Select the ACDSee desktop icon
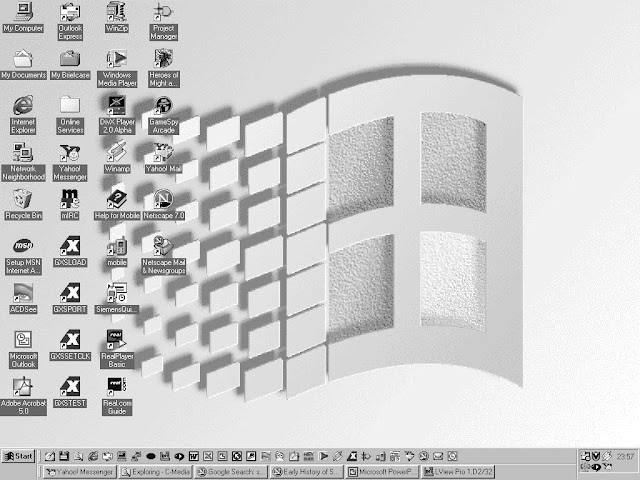This screenshot has width=640, height=480. click(x=23, y=298)
